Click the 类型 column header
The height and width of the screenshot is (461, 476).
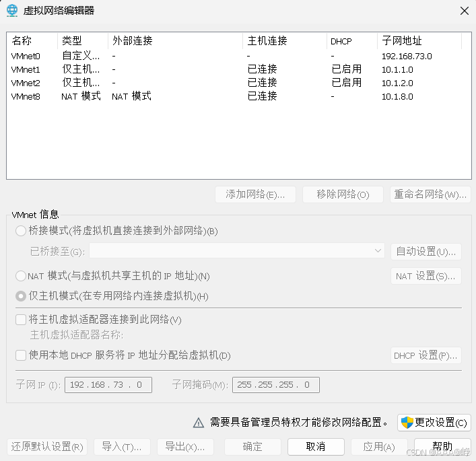tap(83, 40)
